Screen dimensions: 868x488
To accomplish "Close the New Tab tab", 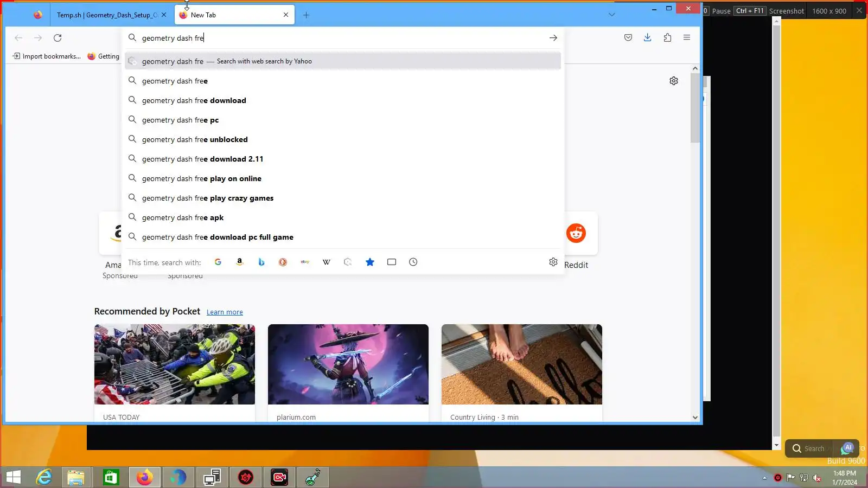I will 286,15.
